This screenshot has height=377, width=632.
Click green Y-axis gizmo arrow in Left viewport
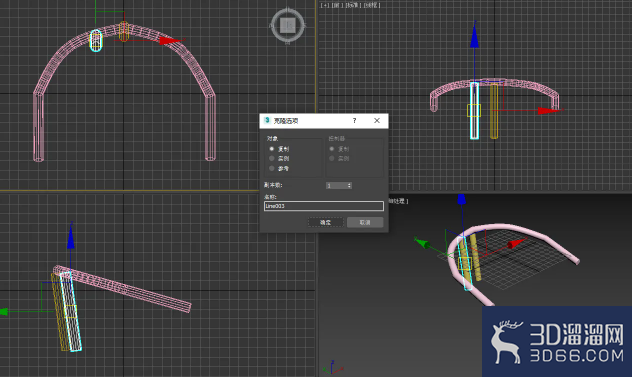4,312
